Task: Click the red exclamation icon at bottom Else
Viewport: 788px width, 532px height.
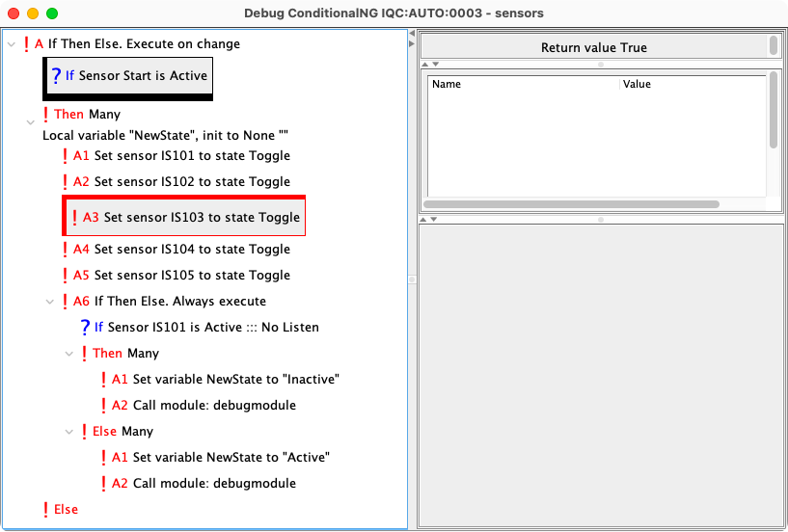Action: click(45, 509)
